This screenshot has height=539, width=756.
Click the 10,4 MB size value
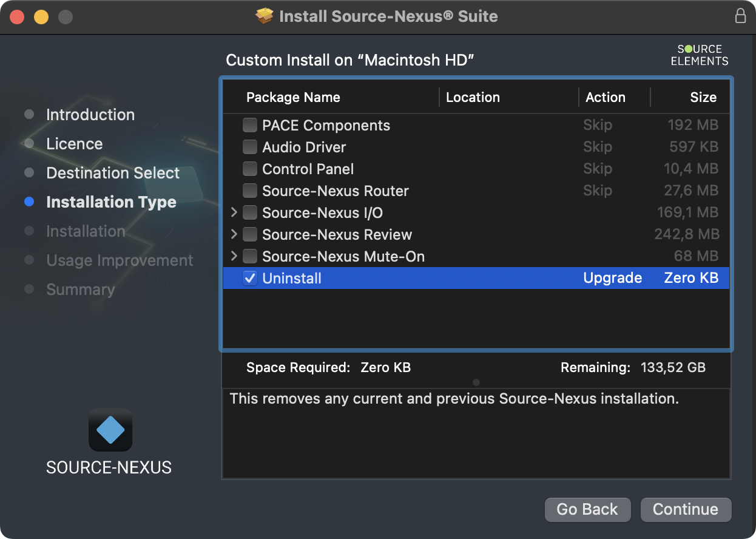click(x=691, y=169)
